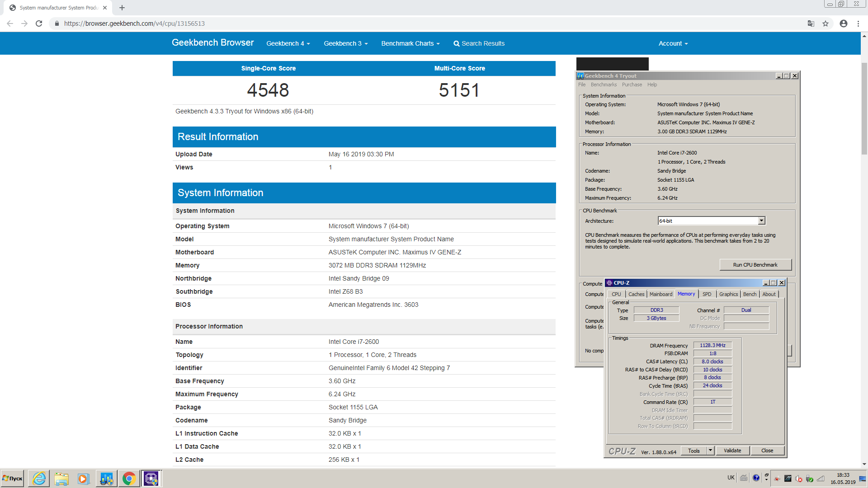
Task: Close the System manufacturer browser tab
Action: (x=105, y=8)
